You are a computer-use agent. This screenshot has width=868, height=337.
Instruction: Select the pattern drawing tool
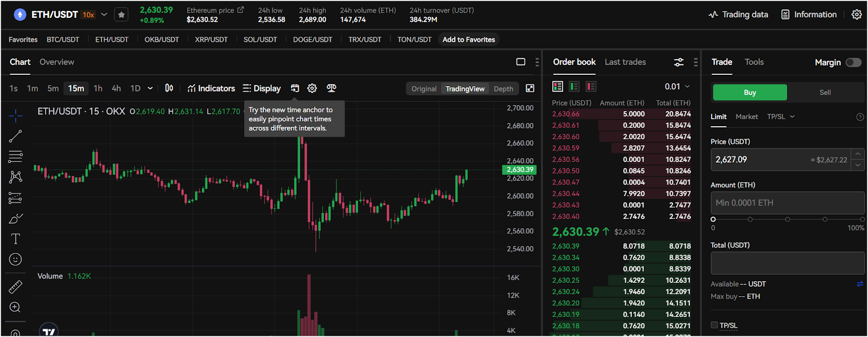pos(16,177)
